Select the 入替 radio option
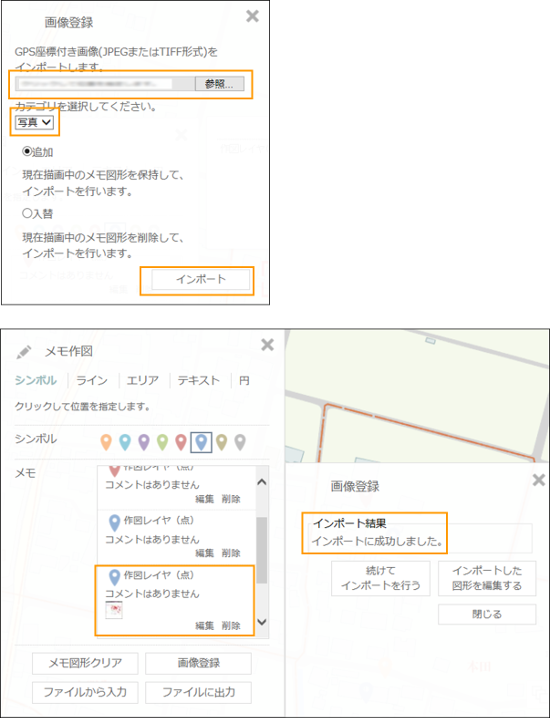 tap(27, 213)
